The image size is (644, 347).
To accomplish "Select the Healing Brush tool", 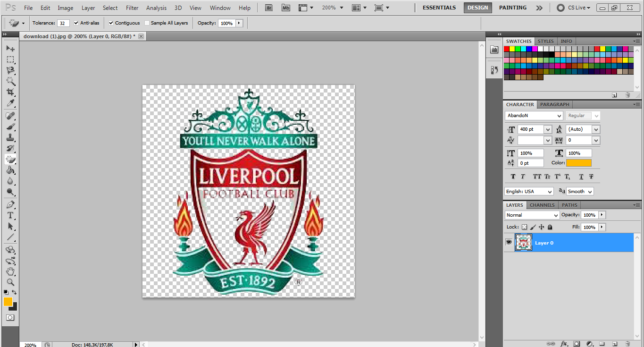I will coord(10,116).
